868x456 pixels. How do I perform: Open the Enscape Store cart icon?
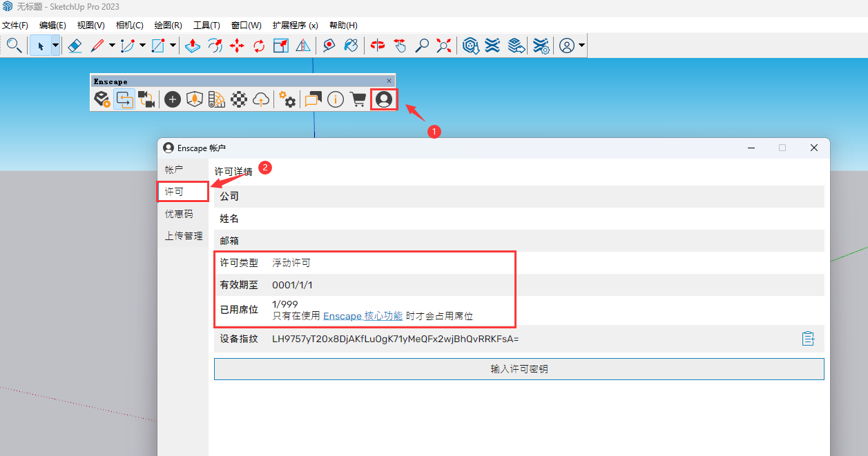(358, 99)
